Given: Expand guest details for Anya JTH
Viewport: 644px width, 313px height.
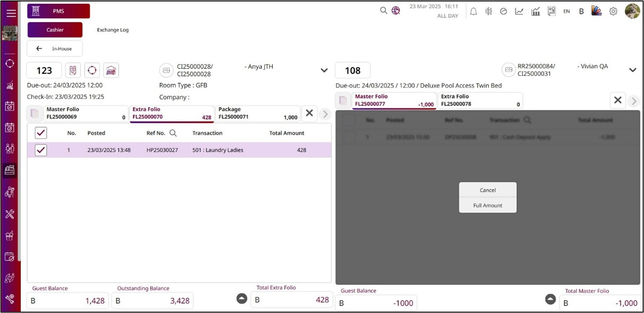Looking at the screenshot, I should click(324, 70).
